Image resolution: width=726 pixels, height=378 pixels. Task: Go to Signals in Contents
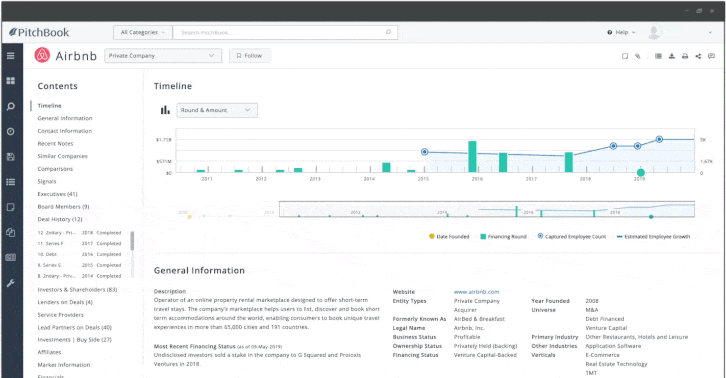coord(47,182)
